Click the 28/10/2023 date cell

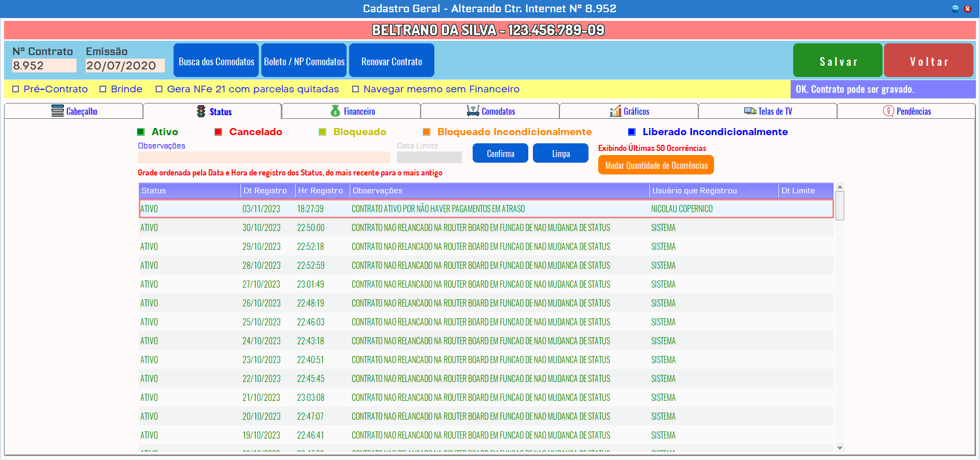[x=261, y=265]
